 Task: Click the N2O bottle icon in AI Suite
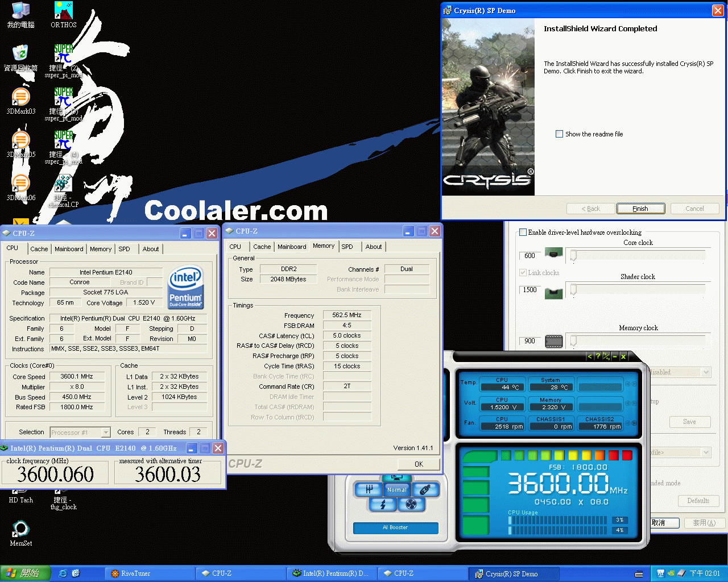click(x=425, y=489)
